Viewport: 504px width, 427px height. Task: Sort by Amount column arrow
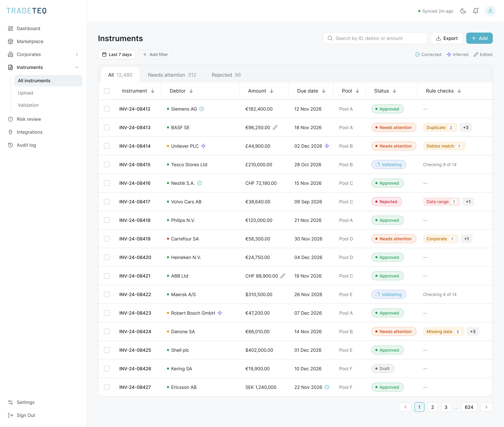pyautogui.click(x=272, y=91)
